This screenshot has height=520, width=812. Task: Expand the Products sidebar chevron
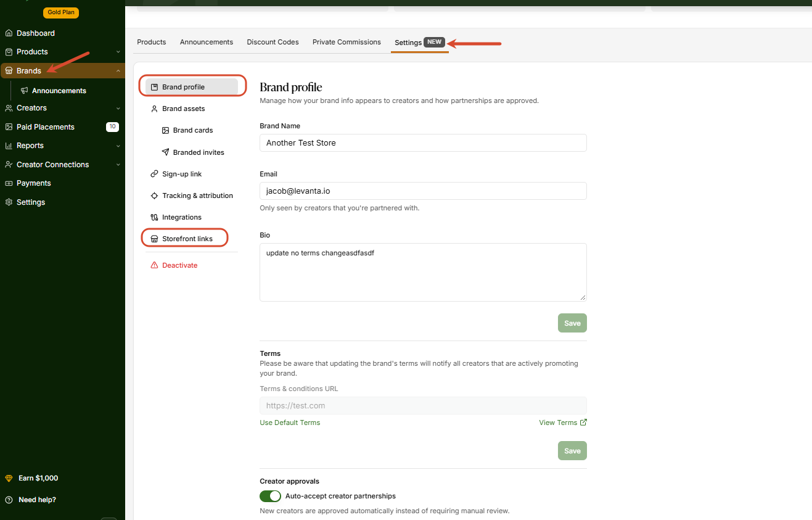tap(118, 52)
